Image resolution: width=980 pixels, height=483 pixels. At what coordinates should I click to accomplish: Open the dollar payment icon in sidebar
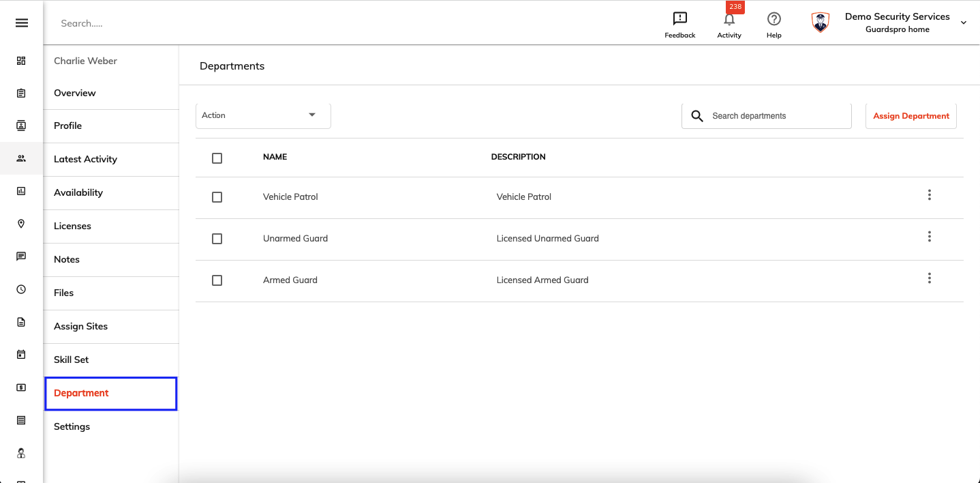click(21, 387)
